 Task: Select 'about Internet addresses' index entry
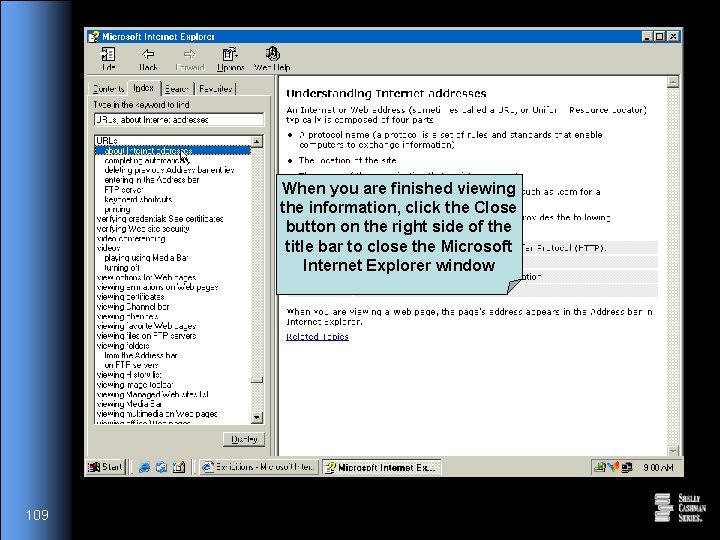[148, 151]
